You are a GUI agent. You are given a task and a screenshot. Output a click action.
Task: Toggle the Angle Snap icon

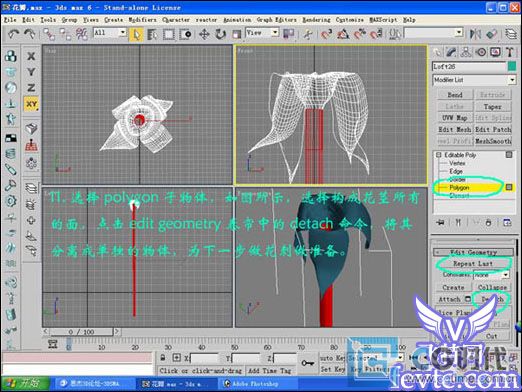pyautogui.click(x=343, y=34)
